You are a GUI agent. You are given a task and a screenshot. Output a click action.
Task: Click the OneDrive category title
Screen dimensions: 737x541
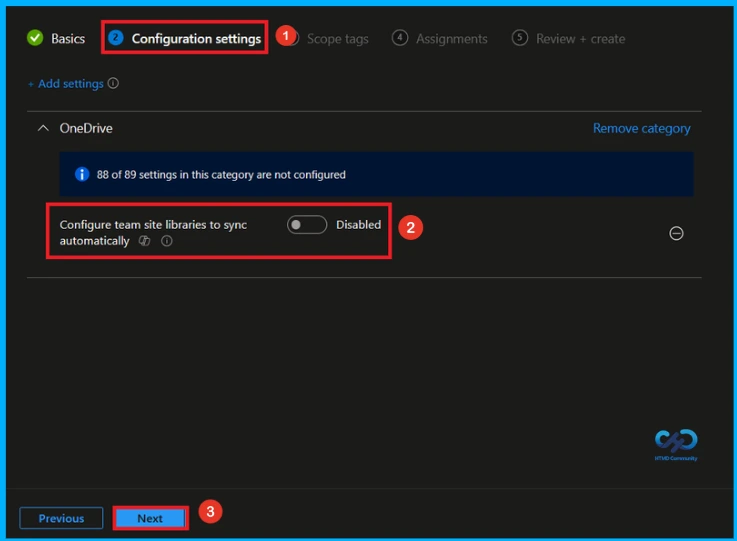tap(86, 128)
